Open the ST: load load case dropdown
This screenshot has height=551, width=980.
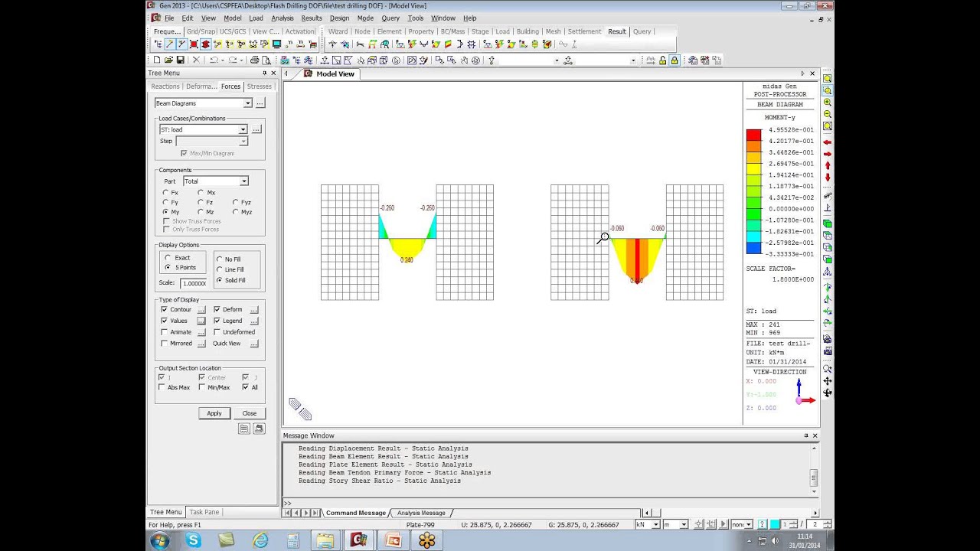tap(243, 129)
